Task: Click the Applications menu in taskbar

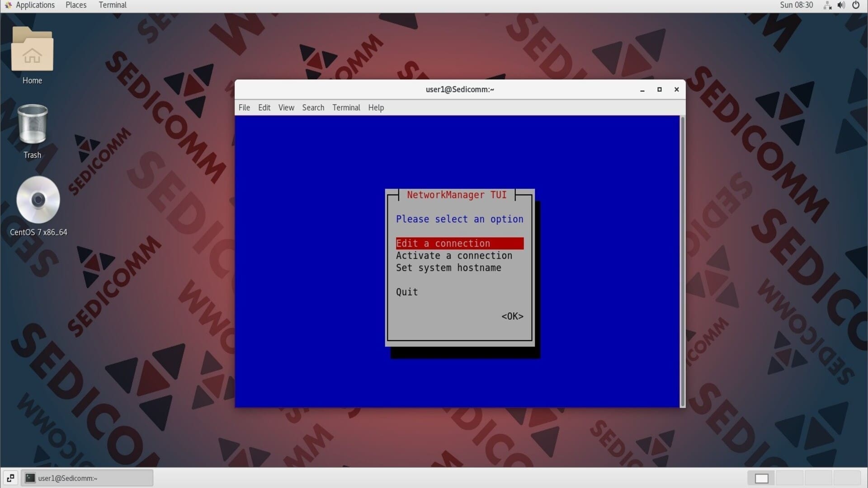Action: coord(33,5)
